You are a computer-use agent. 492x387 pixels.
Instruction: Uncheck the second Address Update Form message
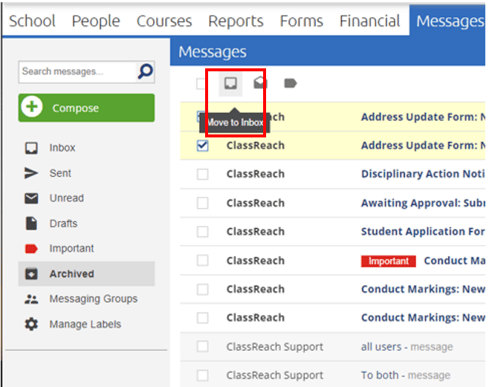point(203,146)
